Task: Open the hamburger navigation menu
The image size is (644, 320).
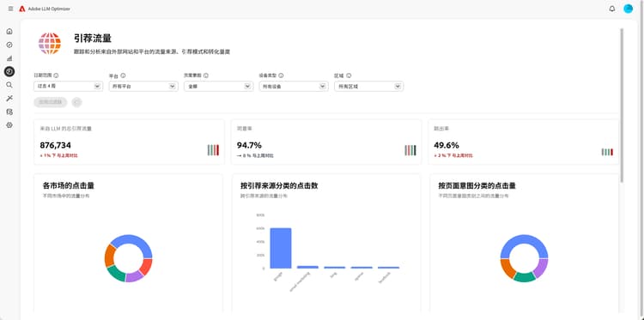Action: pos(10,9)
